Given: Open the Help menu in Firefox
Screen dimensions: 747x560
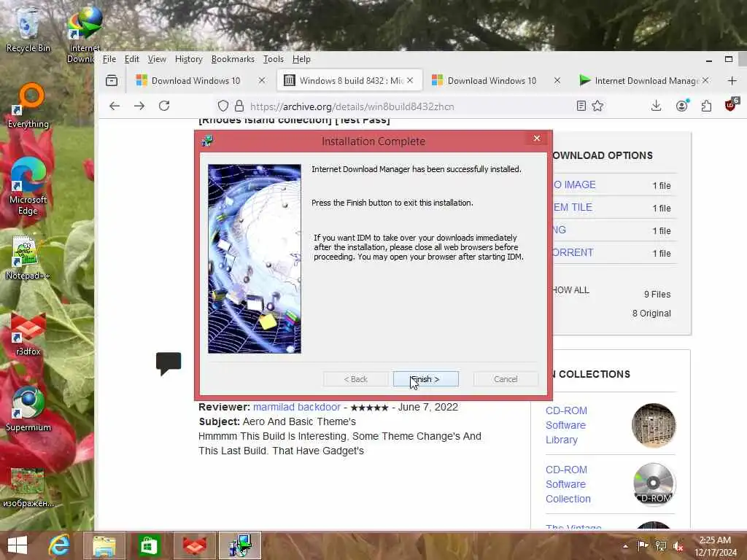Looking at the screenshot, I should (301, 59).
